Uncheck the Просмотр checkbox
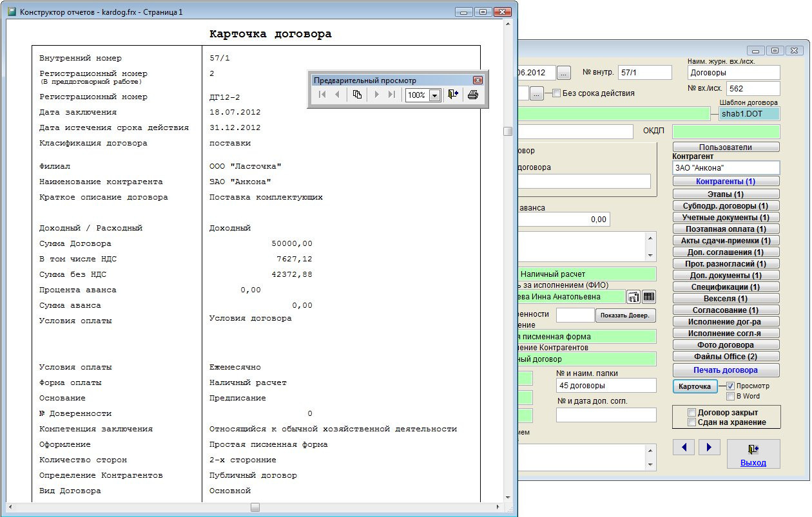This screenshot has height=517, width=812. pyautogui.click(x=731, y=386)
